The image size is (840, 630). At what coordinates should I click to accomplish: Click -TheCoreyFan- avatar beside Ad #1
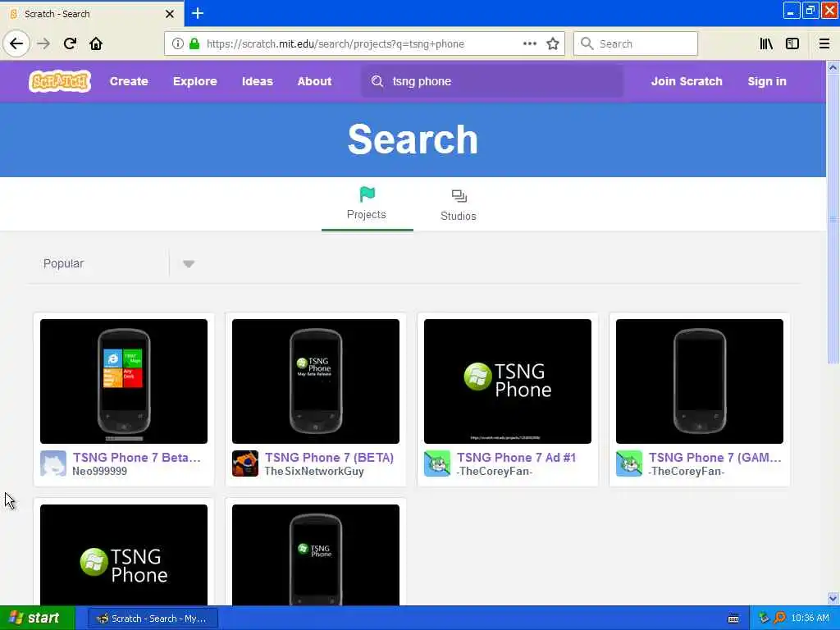[437, 463]
